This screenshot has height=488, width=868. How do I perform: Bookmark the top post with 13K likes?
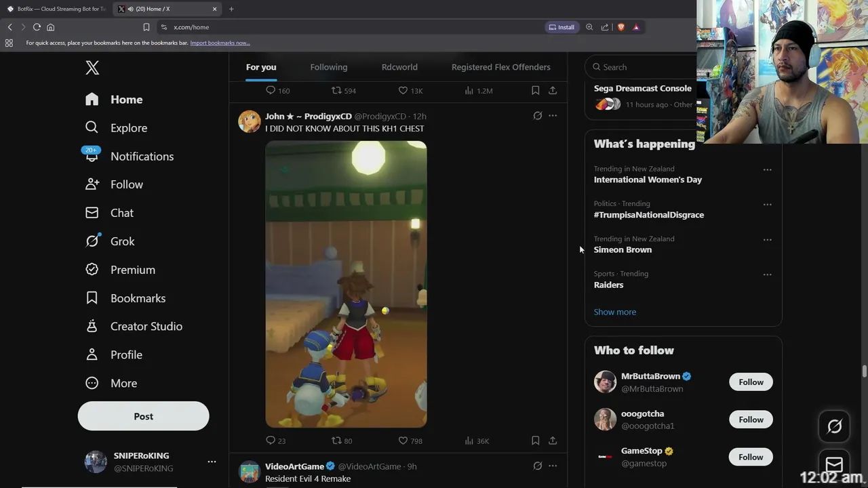(x=535, y=90)
